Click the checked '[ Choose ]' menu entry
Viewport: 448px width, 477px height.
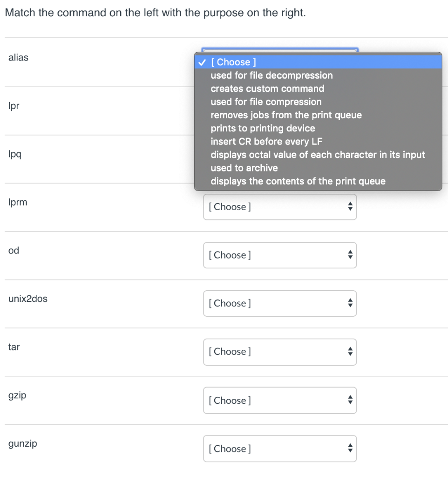233,62
